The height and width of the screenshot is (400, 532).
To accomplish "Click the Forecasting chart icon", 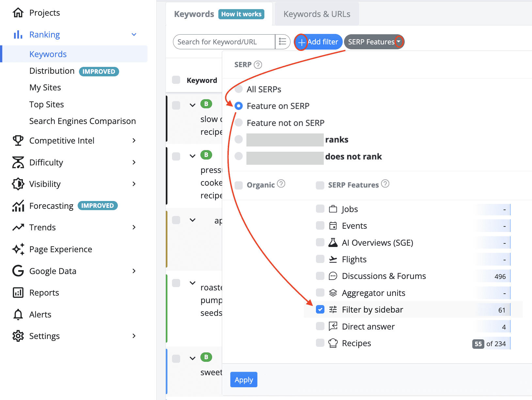I will tap(18, 206).
